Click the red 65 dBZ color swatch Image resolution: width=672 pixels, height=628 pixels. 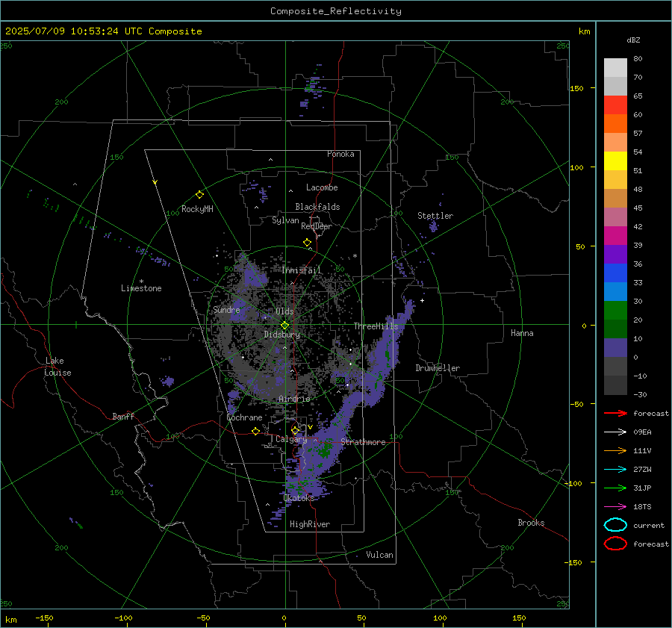coord(615,105)
